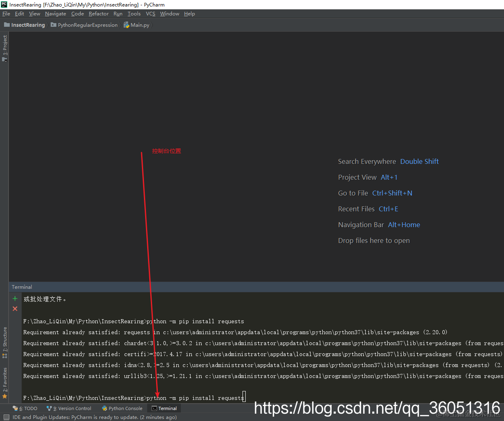Click the Favorites star icon
This screenshot has height=421, width=504.
[x=4, y=396]
